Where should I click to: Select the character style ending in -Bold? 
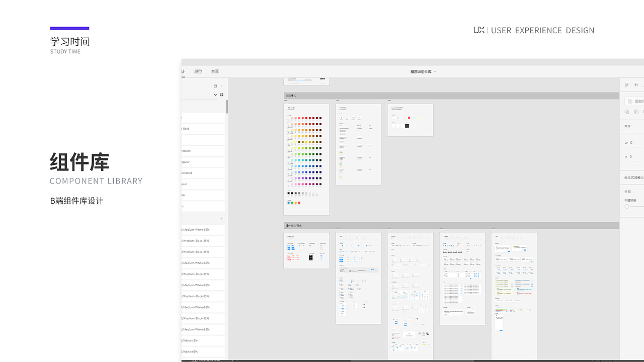(203, 129)
